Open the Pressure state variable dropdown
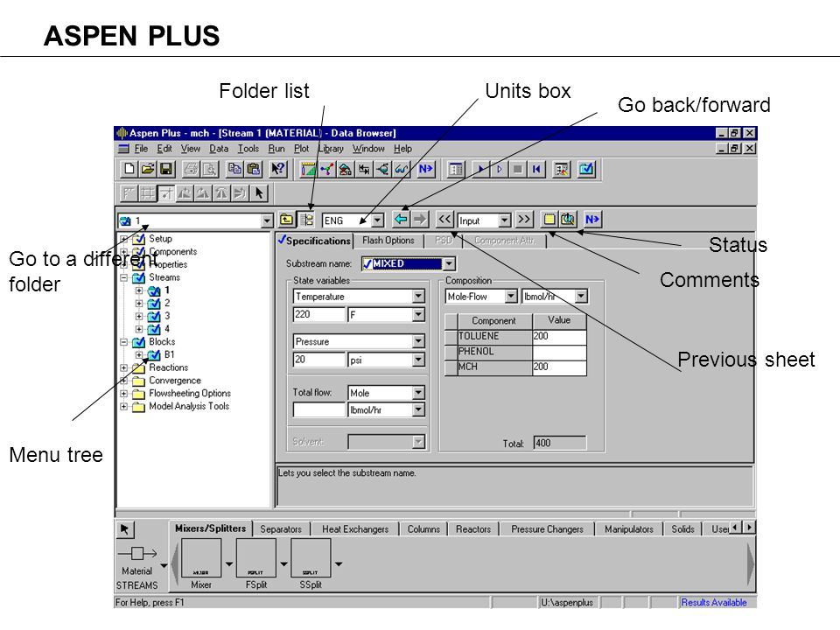This screenshot has width=840, height=630. 418,341
